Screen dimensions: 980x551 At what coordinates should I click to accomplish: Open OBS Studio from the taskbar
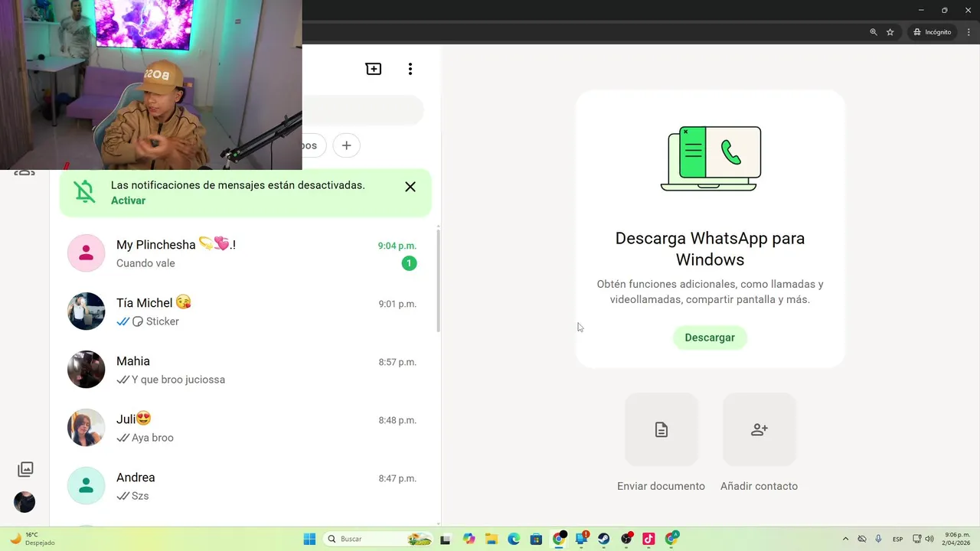pos(627,539)
